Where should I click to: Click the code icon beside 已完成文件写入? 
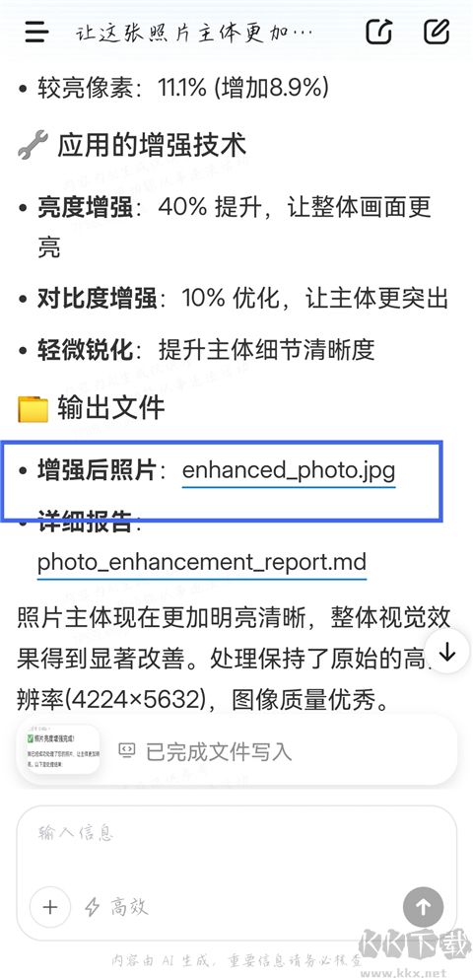127,750
